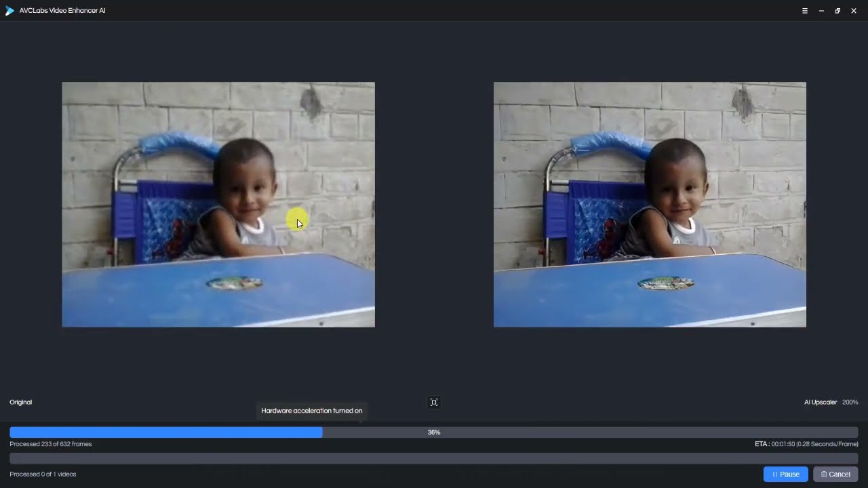Click the '200%' scale value
This screenshot has height=488, width=868.
pos(850,402)
